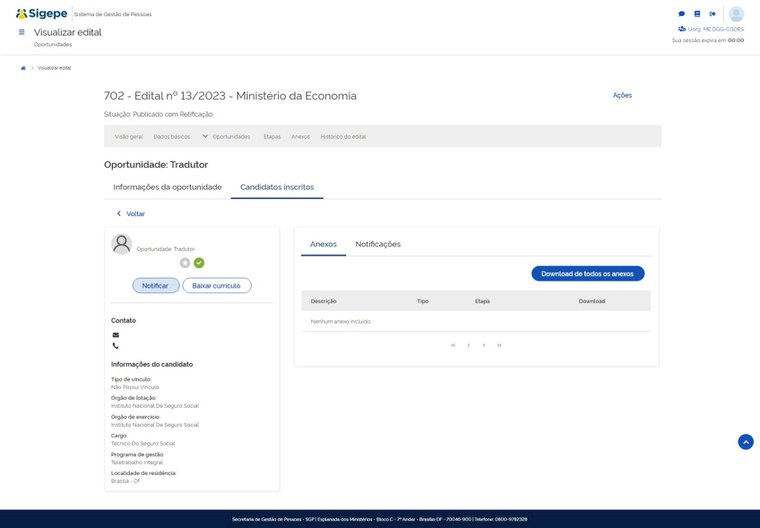Screen dimensions: 760x528
Task: Select the Informações da oportunidade tab
Action: pyautogui.click(x=167, y=187)
